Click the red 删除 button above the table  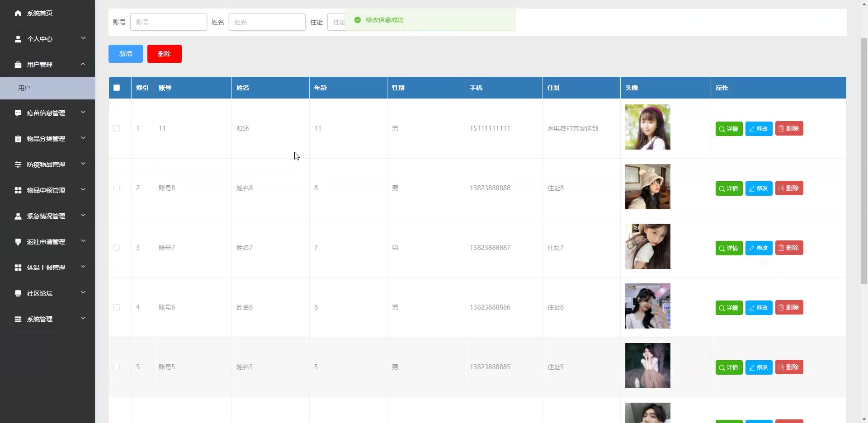tap(165, 54)
